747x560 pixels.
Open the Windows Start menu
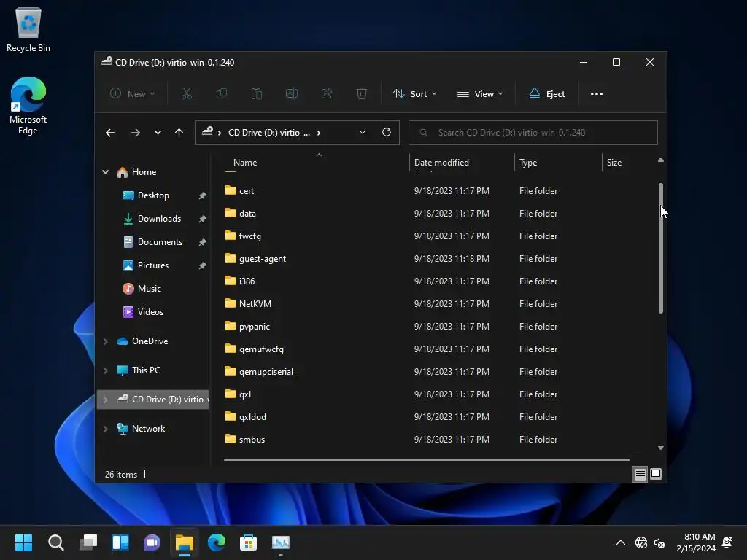23,542
